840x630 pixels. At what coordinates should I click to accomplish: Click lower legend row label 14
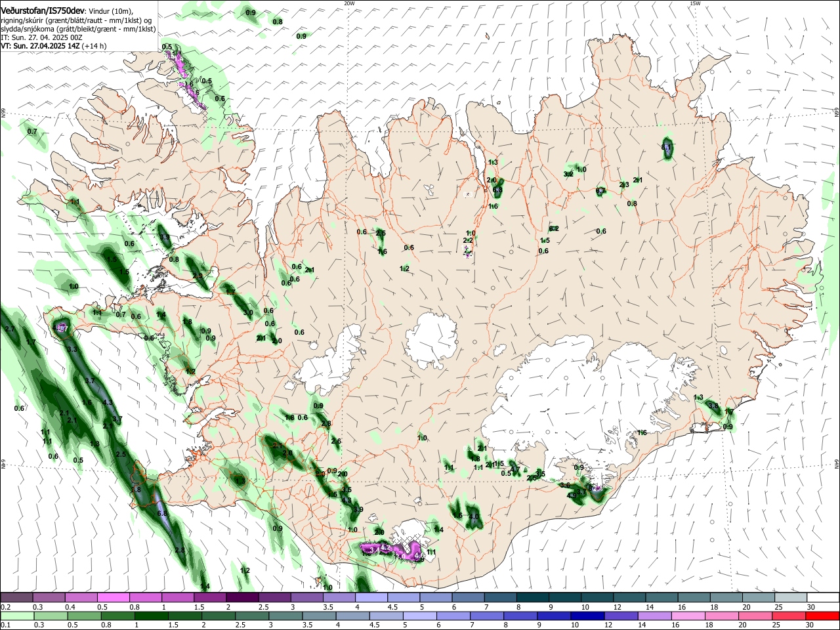[642, 625]
